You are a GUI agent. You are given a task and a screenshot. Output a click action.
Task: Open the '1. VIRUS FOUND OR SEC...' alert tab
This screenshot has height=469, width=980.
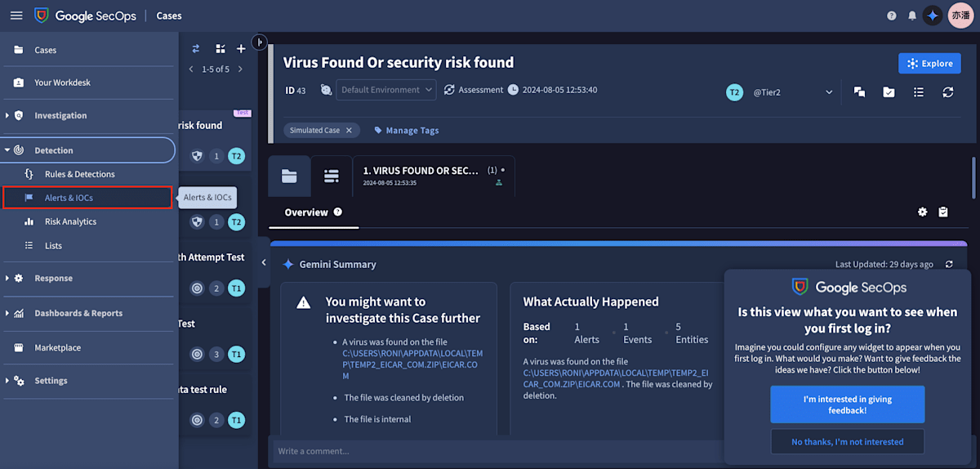pyautogui.click(x=434, y=176)
